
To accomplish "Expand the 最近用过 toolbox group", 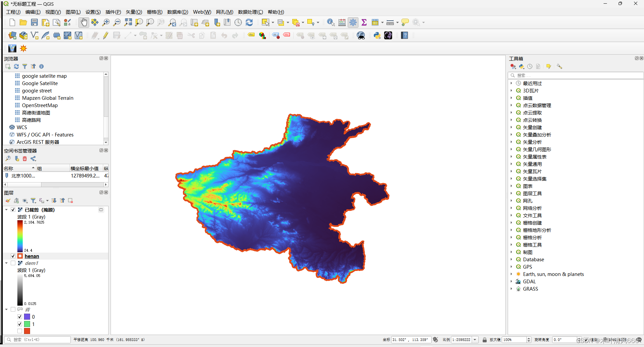I will pyautogui.click(x=511, y=83).
